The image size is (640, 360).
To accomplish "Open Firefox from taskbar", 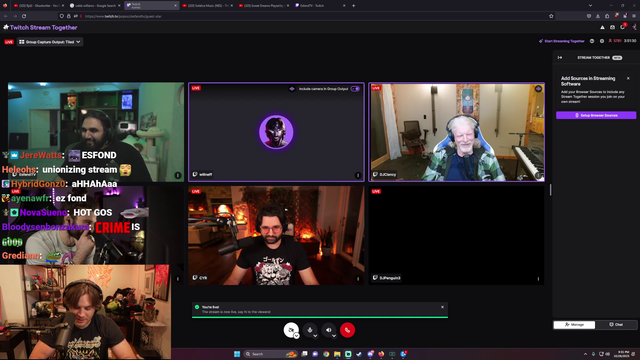I will (x=381, y=354).
